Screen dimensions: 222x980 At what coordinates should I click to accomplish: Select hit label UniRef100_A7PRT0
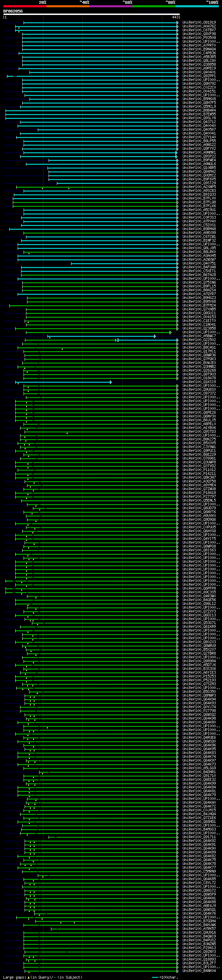[199, 45]
